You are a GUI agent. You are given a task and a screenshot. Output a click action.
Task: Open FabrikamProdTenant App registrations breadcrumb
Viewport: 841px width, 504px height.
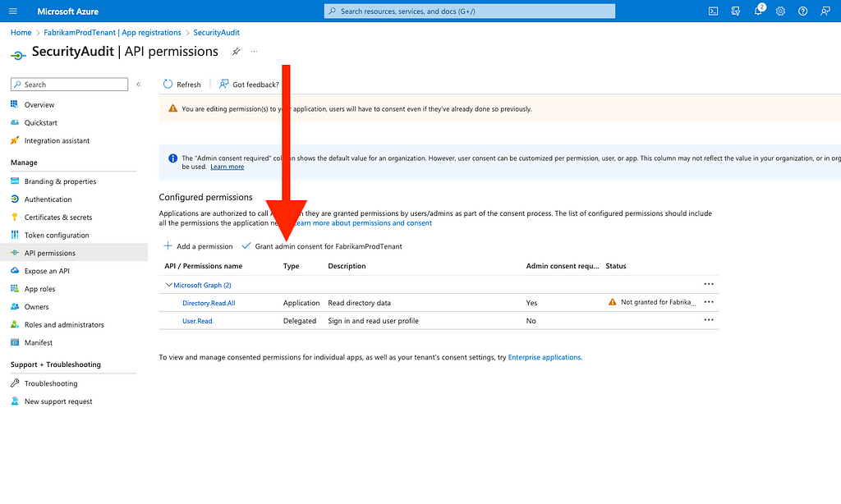pyautogui.click(x=112, y=33)
